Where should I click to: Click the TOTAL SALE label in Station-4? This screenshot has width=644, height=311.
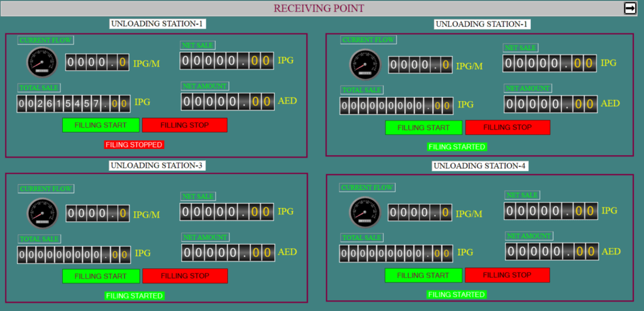362,237
